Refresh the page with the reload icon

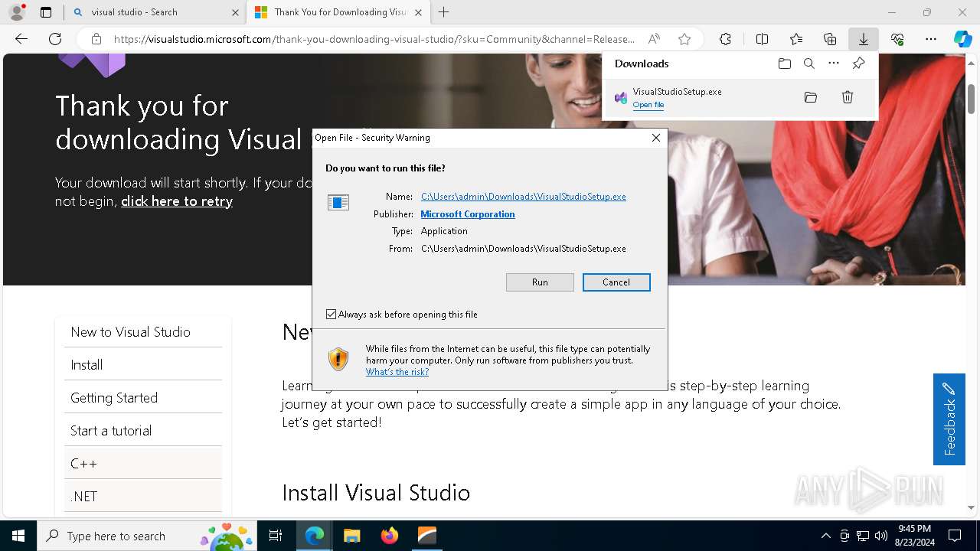(55, 39)
